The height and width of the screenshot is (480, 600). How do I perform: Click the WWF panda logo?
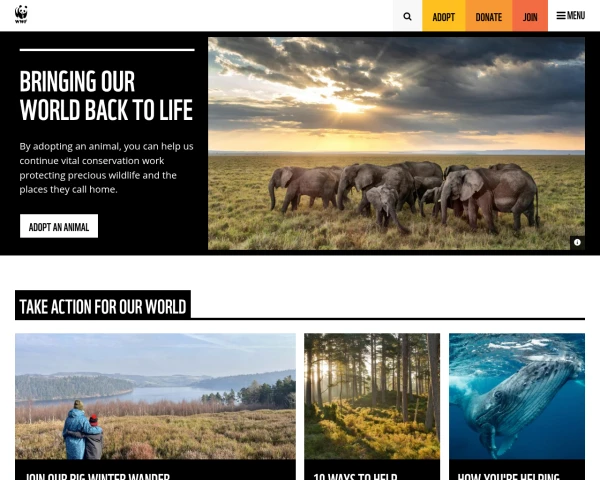pos(21,15)
